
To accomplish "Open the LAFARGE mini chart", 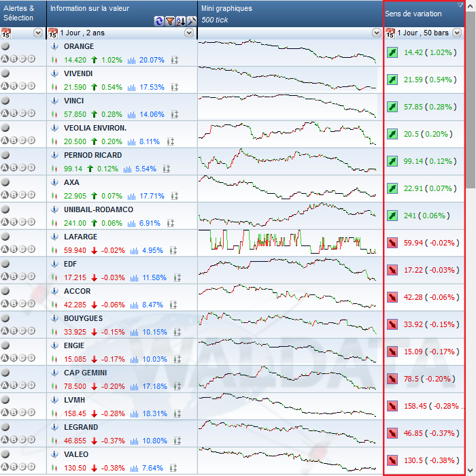I will (x=288, y=242).
